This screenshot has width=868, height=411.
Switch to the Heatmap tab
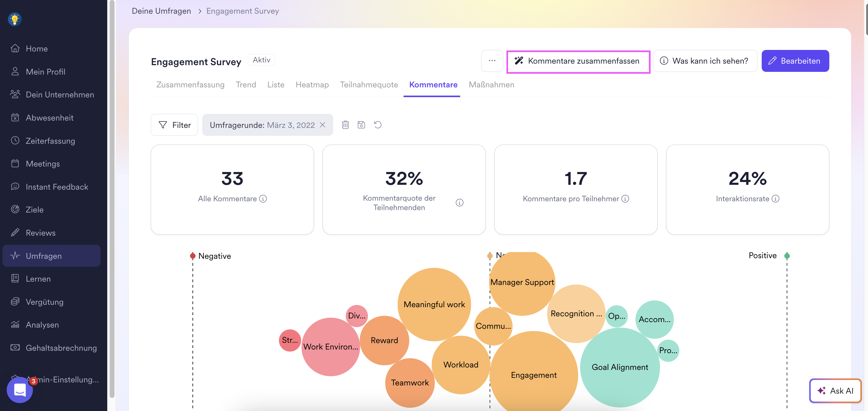(312, 85)
